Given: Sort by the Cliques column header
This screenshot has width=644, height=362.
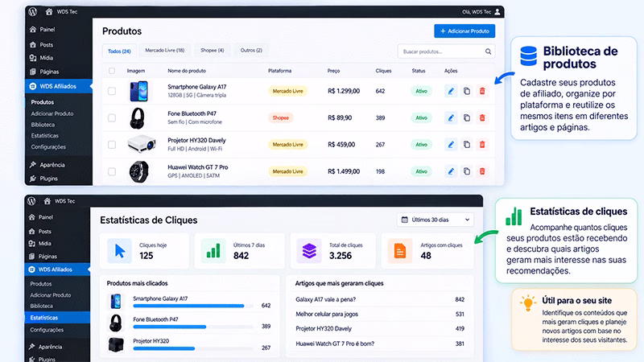Looking at the screenshot, I should point(383,71).
